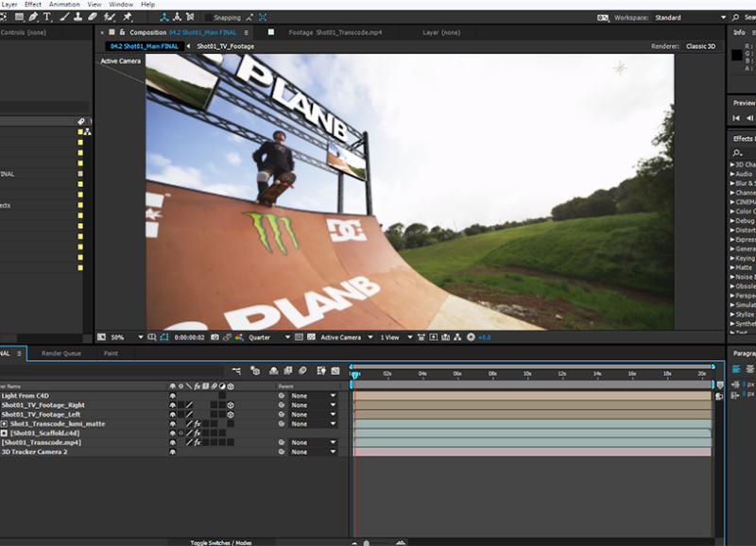Activate the Roto Brush tool
756x546 pixels.
(x=110, y=17)
